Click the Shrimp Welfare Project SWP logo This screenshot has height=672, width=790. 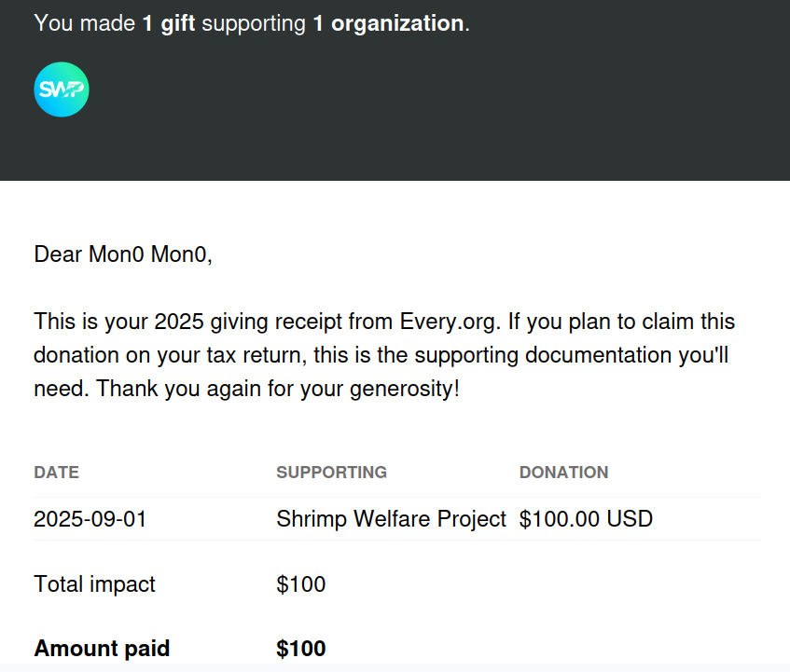[x=62, y=89]
